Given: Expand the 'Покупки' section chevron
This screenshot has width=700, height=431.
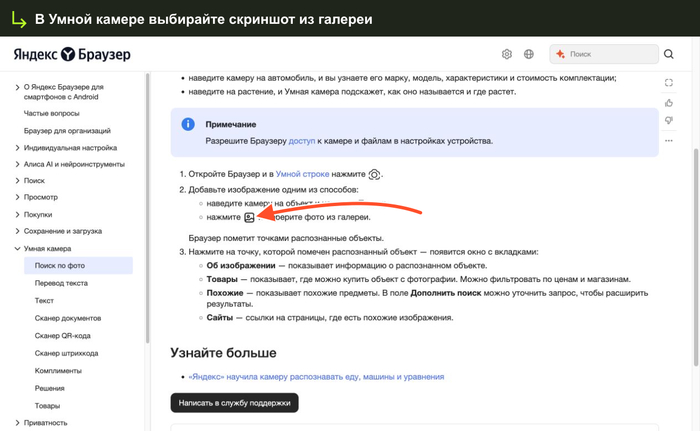Looking at the screenshot, I should pyautogui.click(x=17, y=215).
